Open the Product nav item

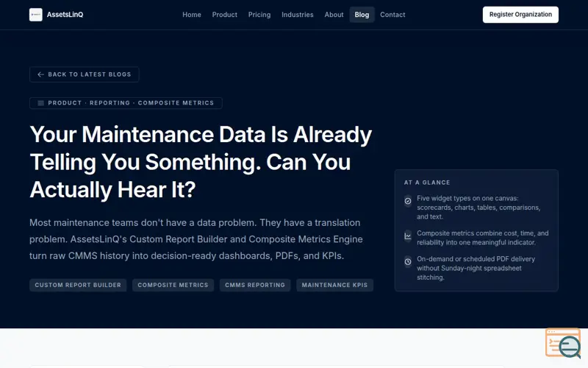point(225,15)
